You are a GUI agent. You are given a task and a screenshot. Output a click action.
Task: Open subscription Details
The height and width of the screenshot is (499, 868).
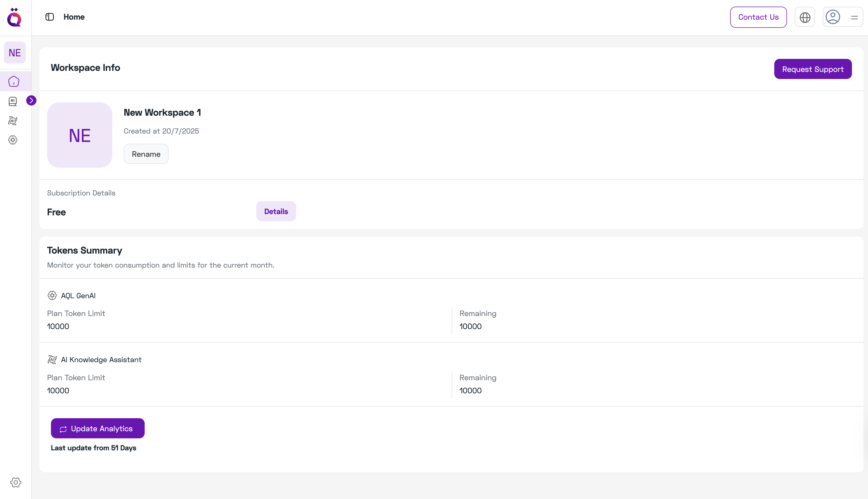click(276, 211)
